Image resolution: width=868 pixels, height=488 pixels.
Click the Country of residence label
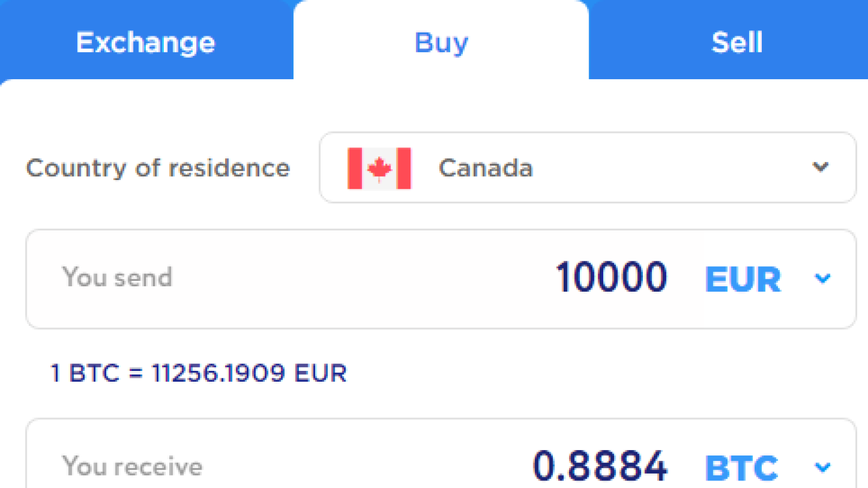pyautogui.click(x=158, y=168)
